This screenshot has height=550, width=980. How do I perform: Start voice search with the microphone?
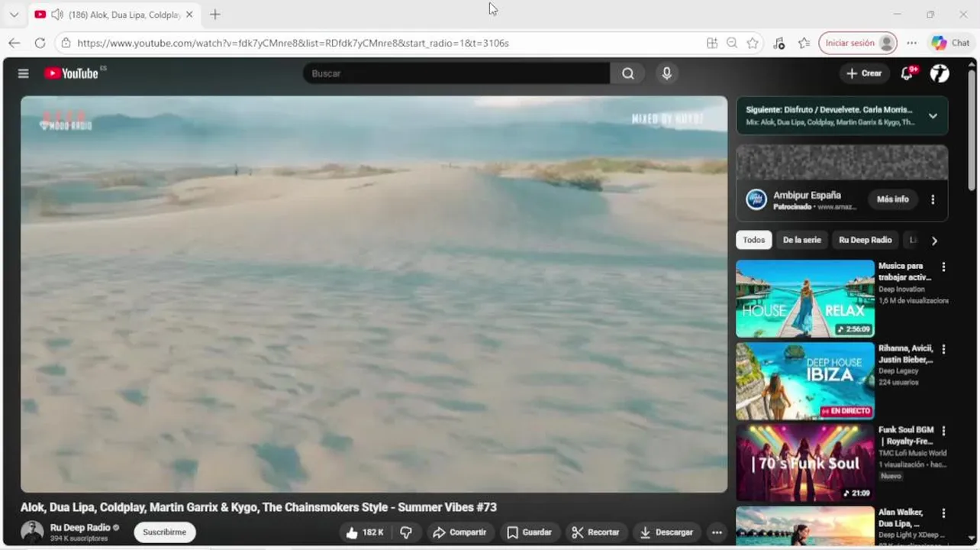coord(666,73)
